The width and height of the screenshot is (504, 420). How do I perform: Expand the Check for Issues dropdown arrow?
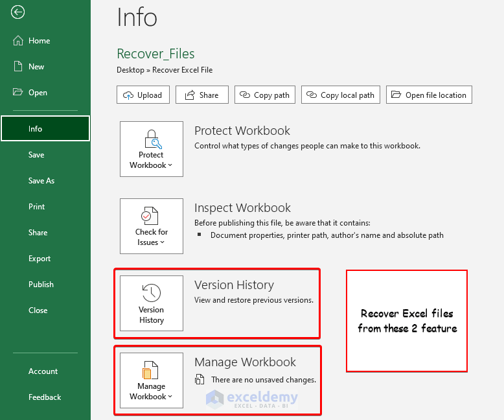(x=163, y=242)
